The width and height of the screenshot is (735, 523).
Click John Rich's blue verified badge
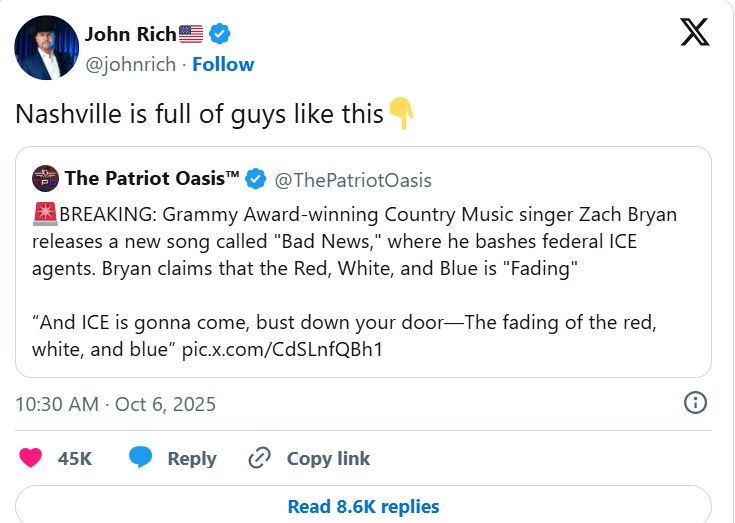[220, 34]
